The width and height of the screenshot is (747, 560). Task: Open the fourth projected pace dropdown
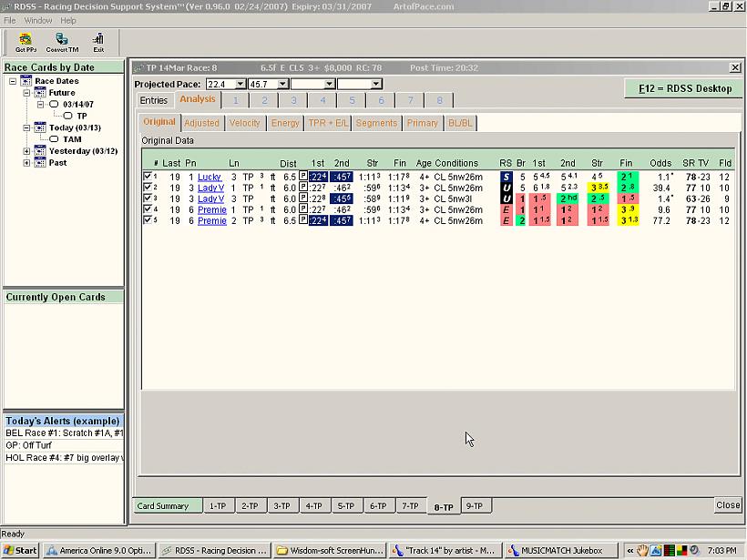pos(376,85)
